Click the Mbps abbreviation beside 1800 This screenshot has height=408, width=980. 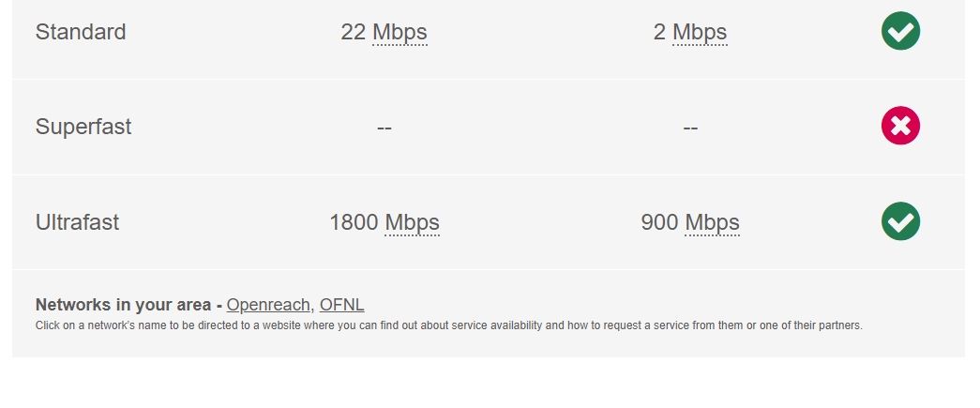pyautogui.click(x=412, y=223)
